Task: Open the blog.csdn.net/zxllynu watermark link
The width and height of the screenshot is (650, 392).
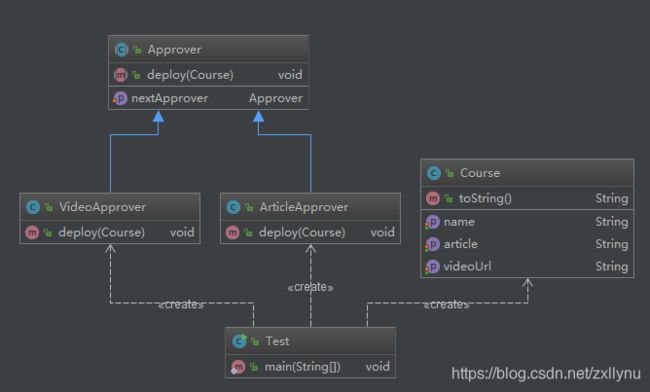Action: [x=546, y=373]
